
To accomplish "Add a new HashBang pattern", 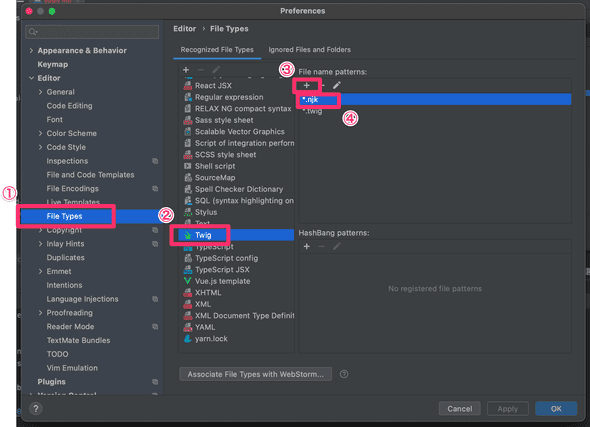I will click(307, 246).
